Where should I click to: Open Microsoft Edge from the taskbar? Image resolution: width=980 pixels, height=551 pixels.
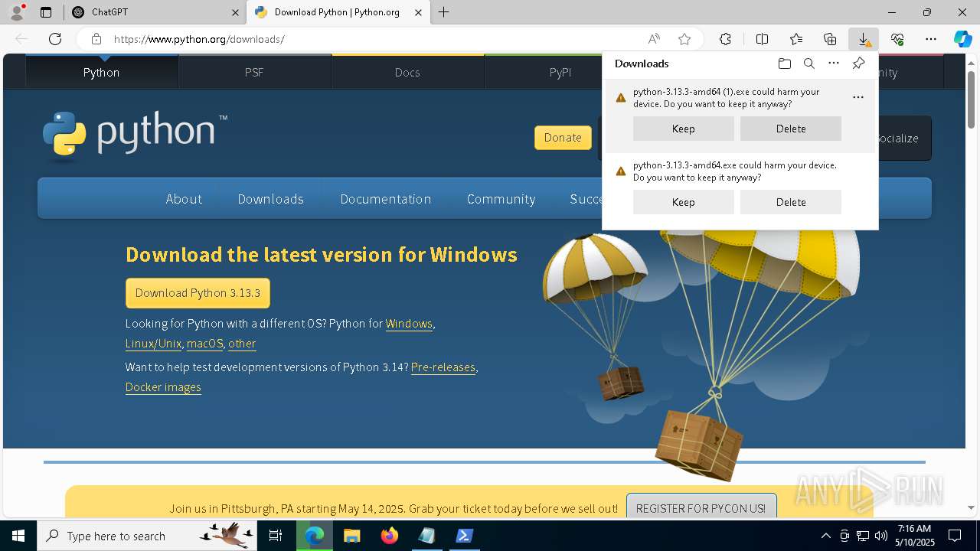315,536
